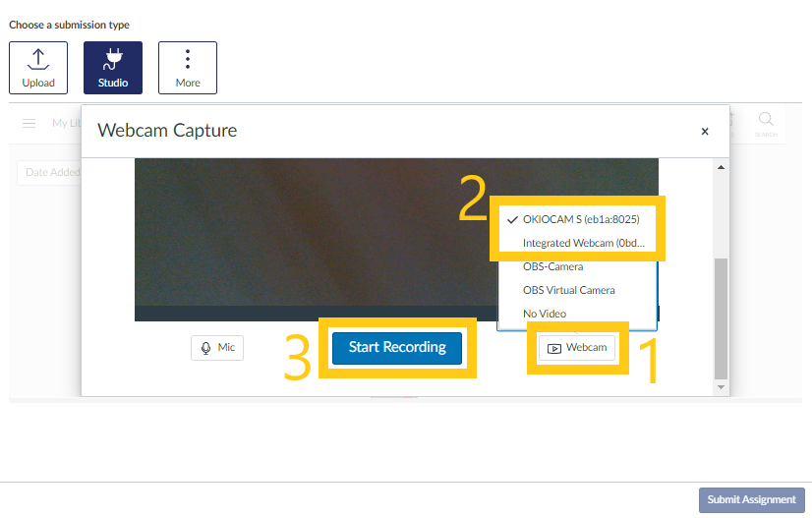Click the Upload submission type icon
812x518 pixels.
pos(38,68)
